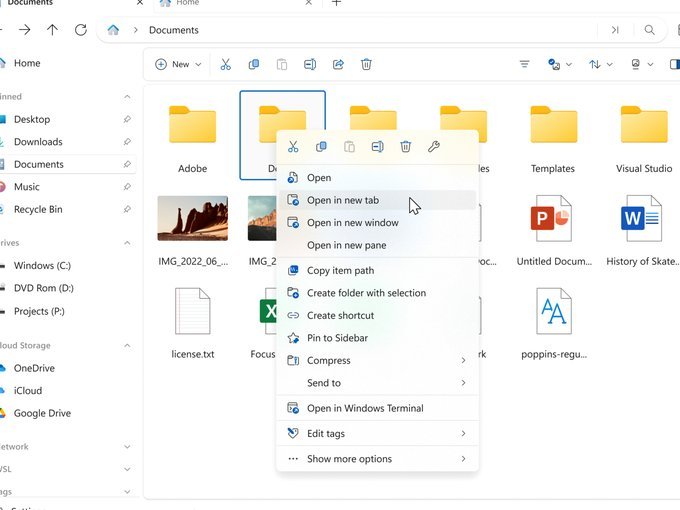Open the New item dropdown
Screen dimensions: 680x510
pos(178,65)
